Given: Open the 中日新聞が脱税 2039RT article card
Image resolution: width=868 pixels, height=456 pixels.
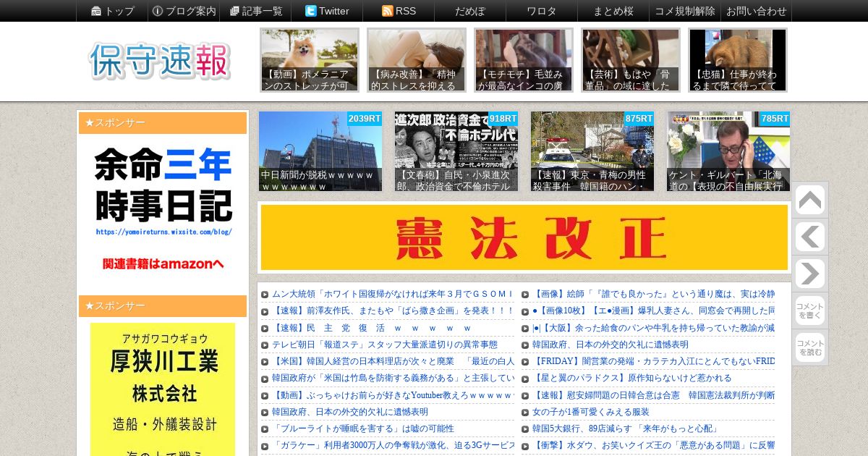Looking at the screenshot, I should click(320, 151).
